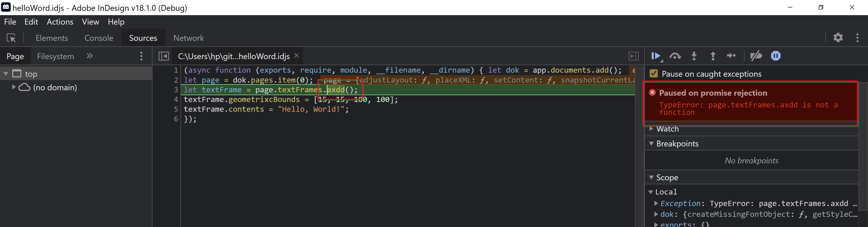Open the Actions menu
The width and height of the screenshot is (868, 227).
point(60,22)
